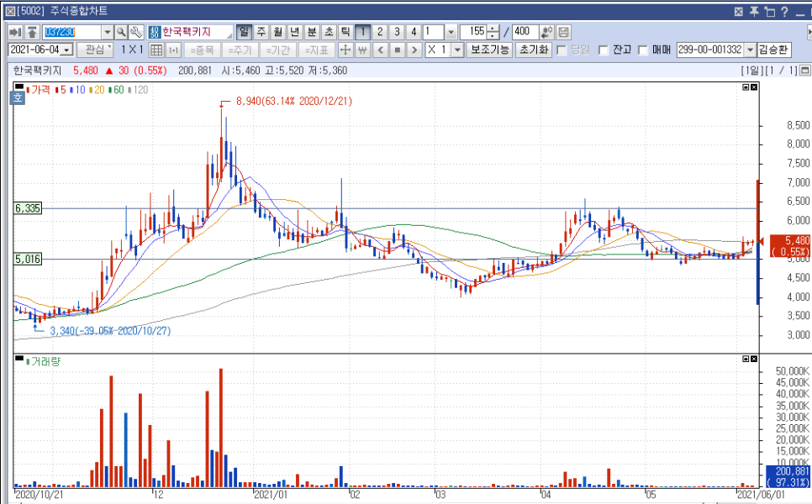Click the =종목 link button
The image size is (812, 504).
202,50
